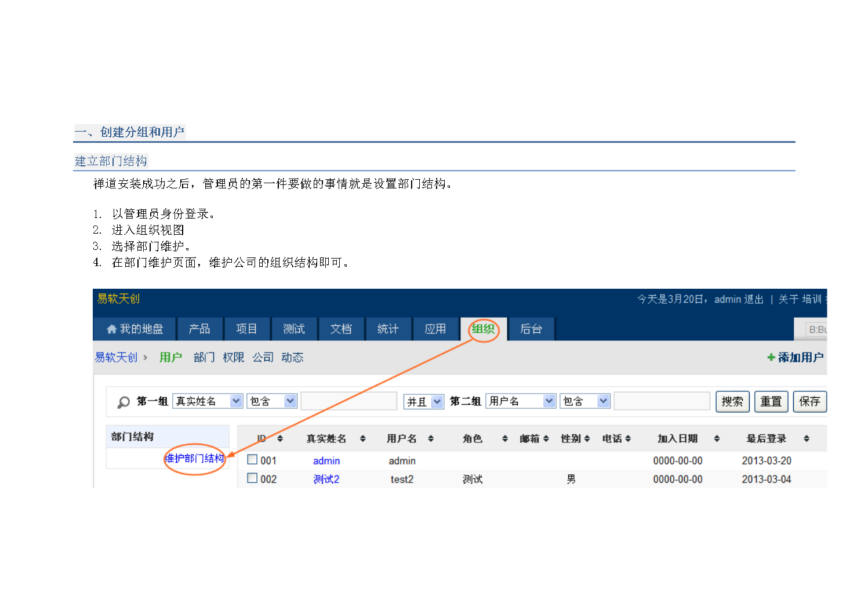Open the 真实姓名 field dropdown
Viewport: 868px width, 614px height.
coord(208,401)
